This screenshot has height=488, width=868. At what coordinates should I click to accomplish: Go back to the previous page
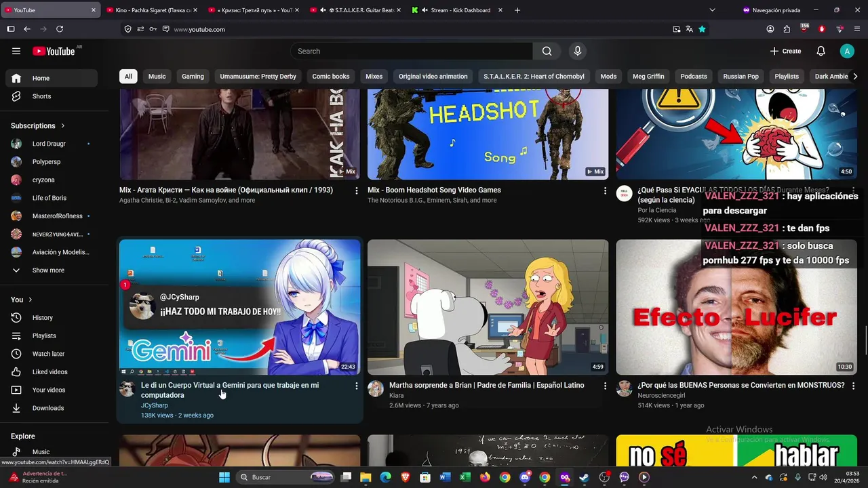click(x=27, y=29)
